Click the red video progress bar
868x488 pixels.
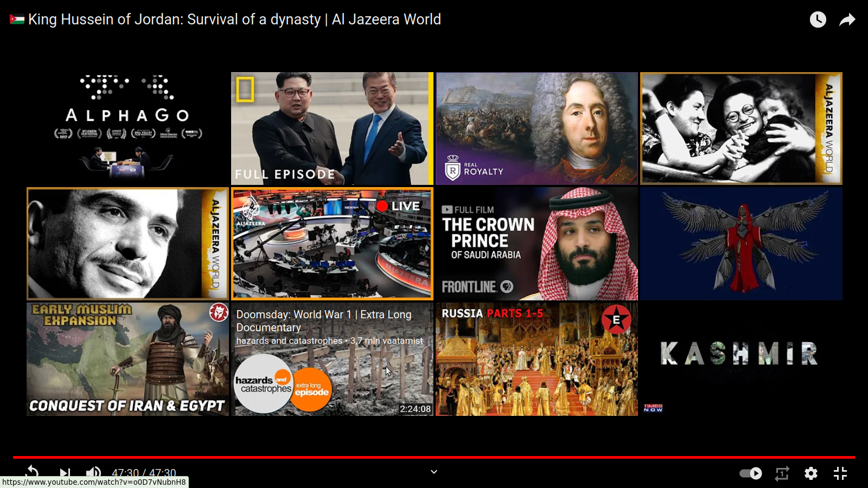[x=434, y=457]
